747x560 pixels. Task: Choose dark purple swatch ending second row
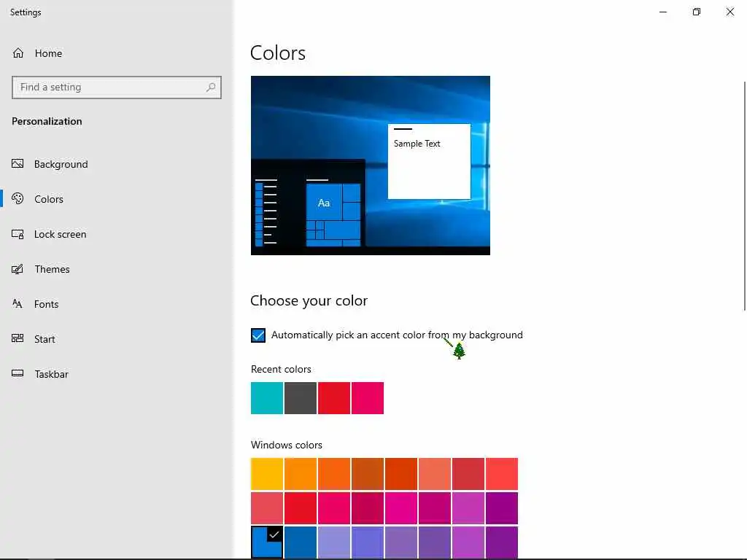502,508
